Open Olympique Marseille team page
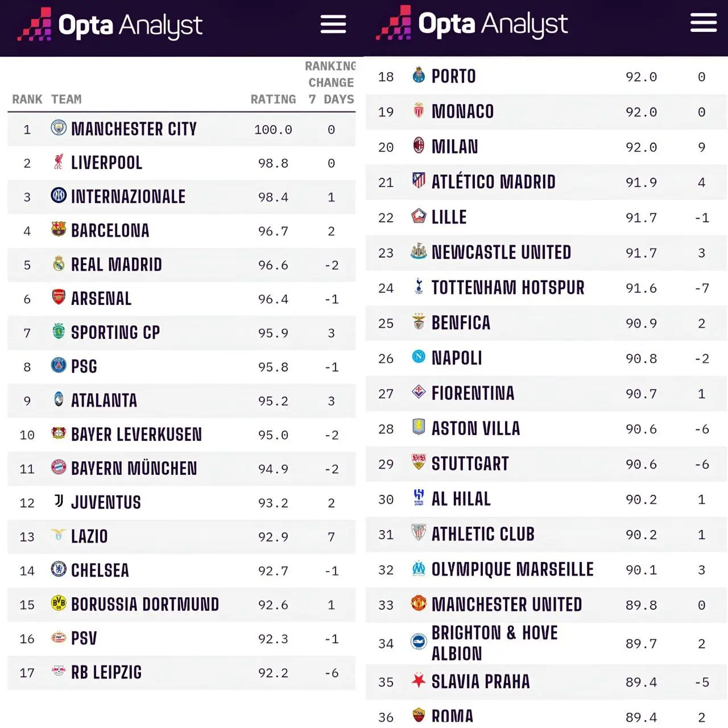 pyautogui.click(x=512, y=569)
